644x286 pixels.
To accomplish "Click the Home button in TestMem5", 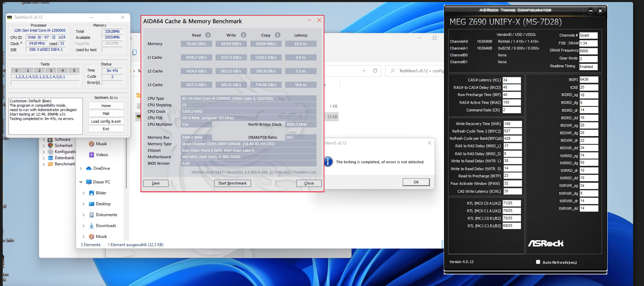I will [106, 106].
